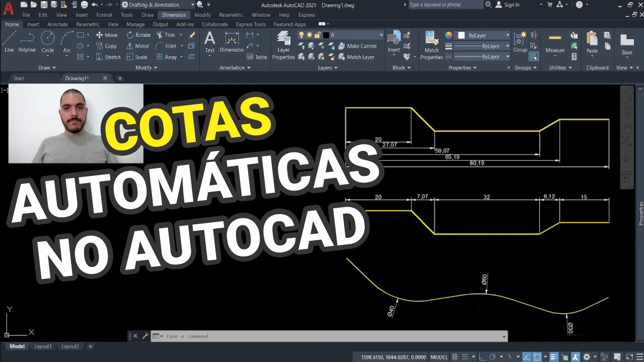
Task: Activate the Mirror command
Action: tap(138, 46)
